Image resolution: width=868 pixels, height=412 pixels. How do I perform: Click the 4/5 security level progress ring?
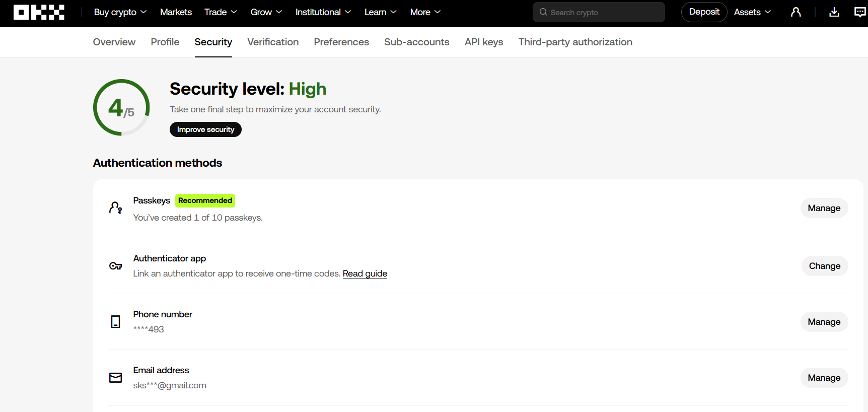click(121, 107)
